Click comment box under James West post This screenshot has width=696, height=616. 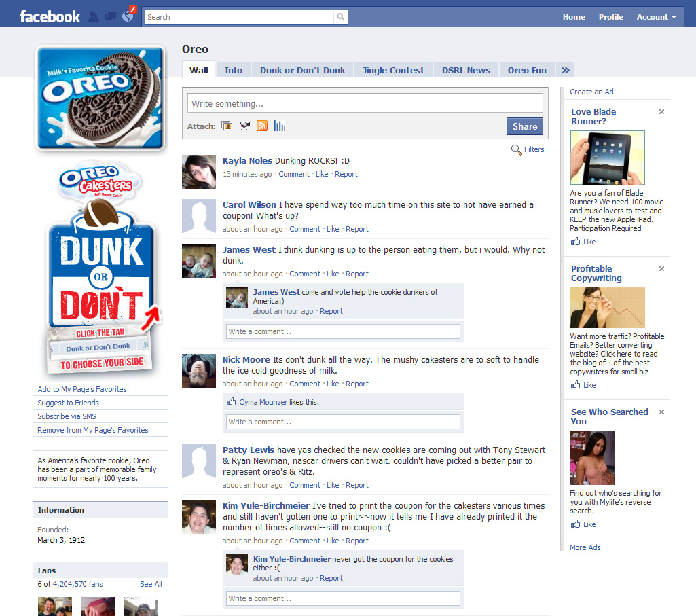(x=343, y=331)
